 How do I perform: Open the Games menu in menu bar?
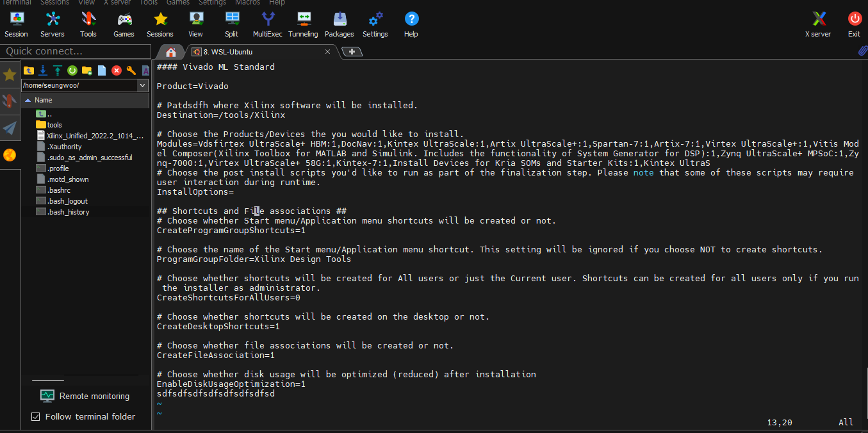(x=177, y=3)
